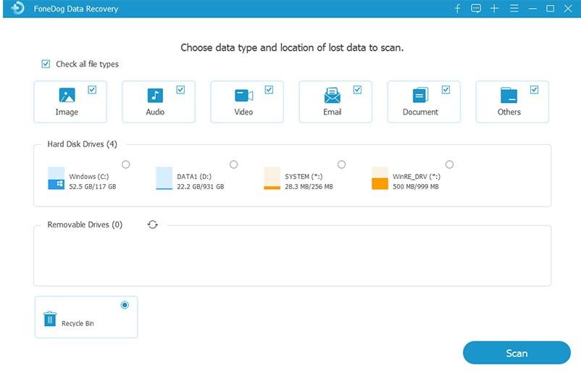581x392 pixels.
Task: Start the Scan
Action: pos(517,353)
